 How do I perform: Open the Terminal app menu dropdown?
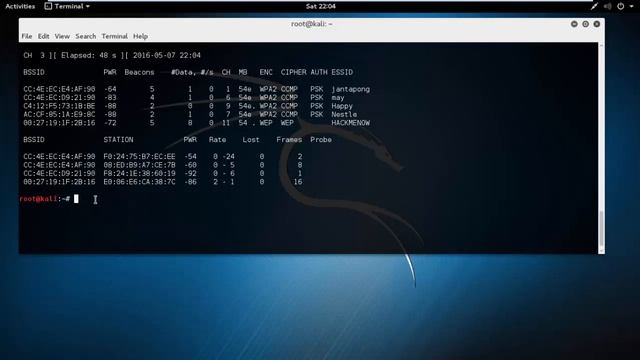click(x=67, y=6)
